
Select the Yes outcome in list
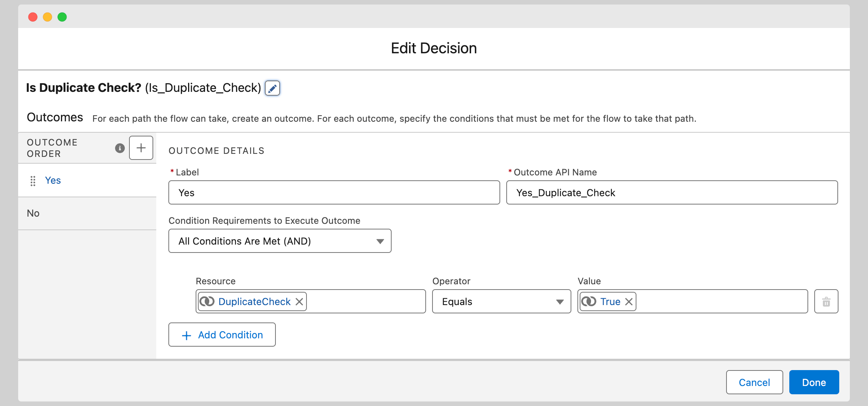53,181
